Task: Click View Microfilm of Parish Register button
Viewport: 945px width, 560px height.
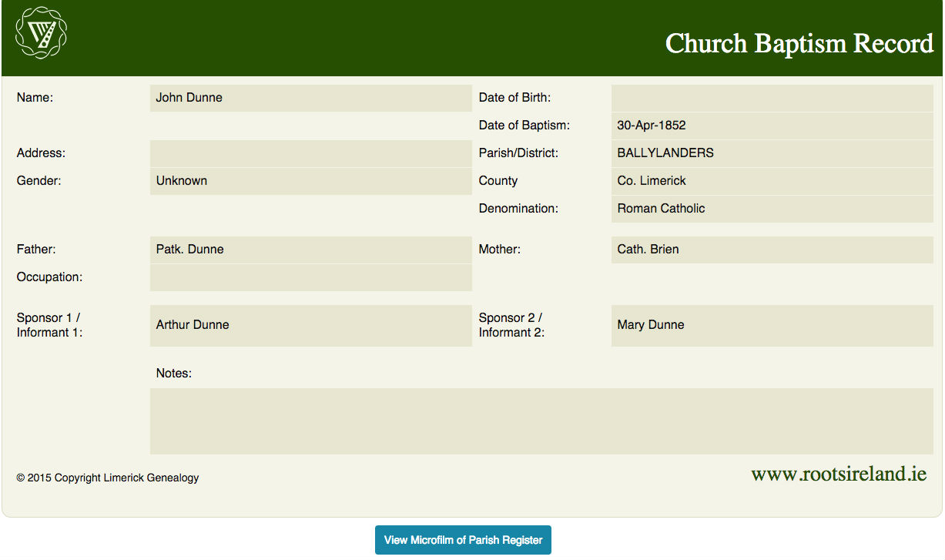Action: [x=463, y=540]
